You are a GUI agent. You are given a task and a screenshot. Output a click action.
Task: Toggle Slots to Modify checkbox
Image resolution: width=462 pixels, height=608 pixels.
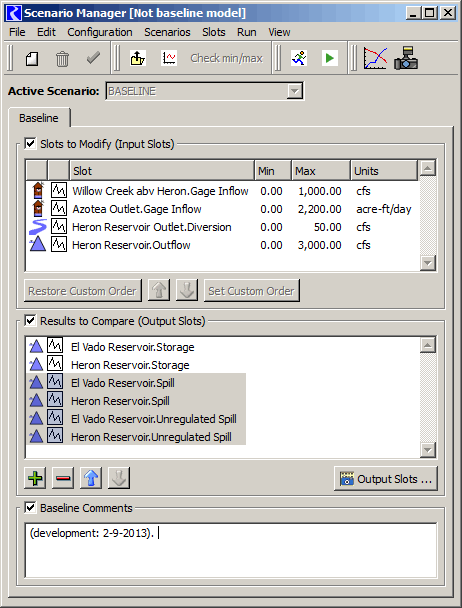pos(30,144)
